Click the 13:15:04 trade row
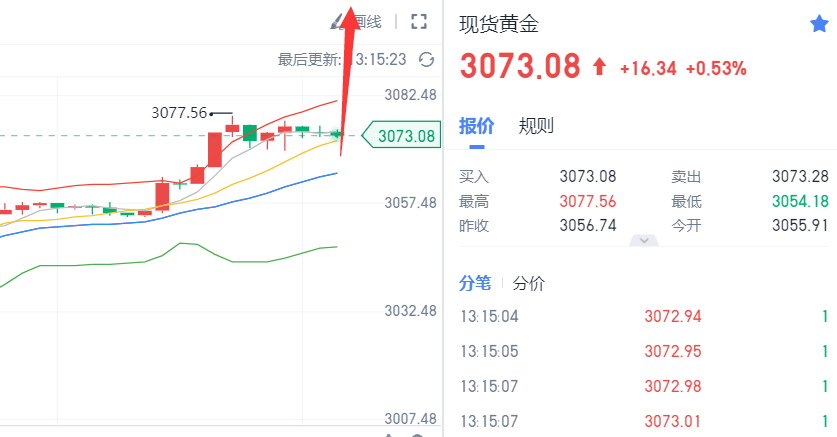Image resolution: width=837 pixels, height=437 pixels. point(644,316)
